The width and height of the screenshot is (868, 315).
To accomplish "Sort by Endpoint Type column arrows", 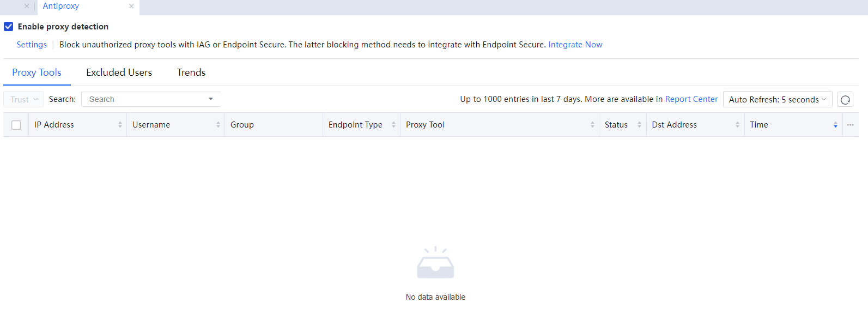I will coord(393,125).
